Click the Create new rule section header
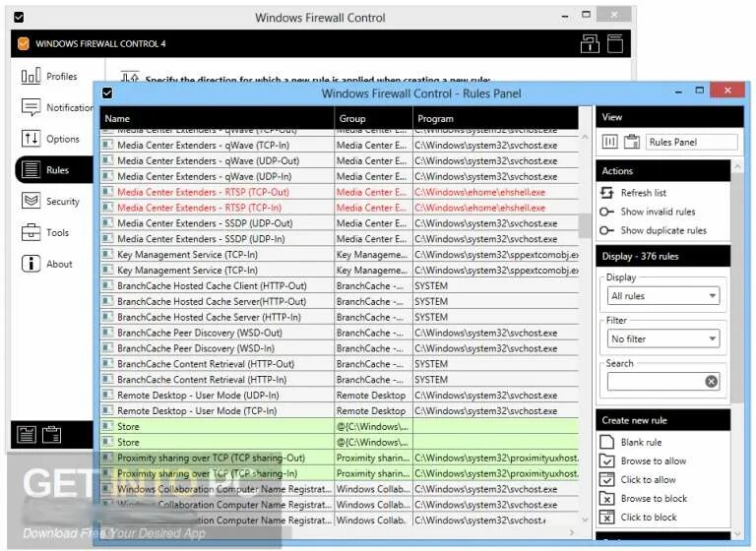756x551 pixels. click(x=663, y=420)
